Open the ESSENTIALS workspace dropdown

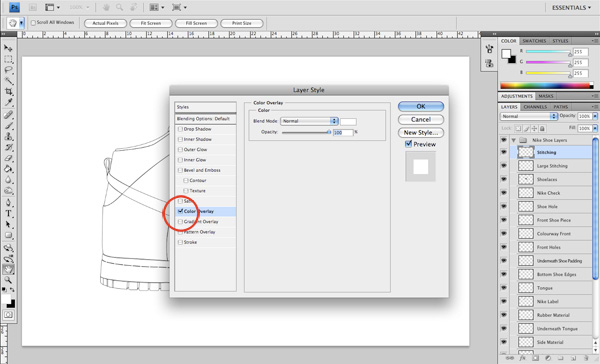point(571,8)
